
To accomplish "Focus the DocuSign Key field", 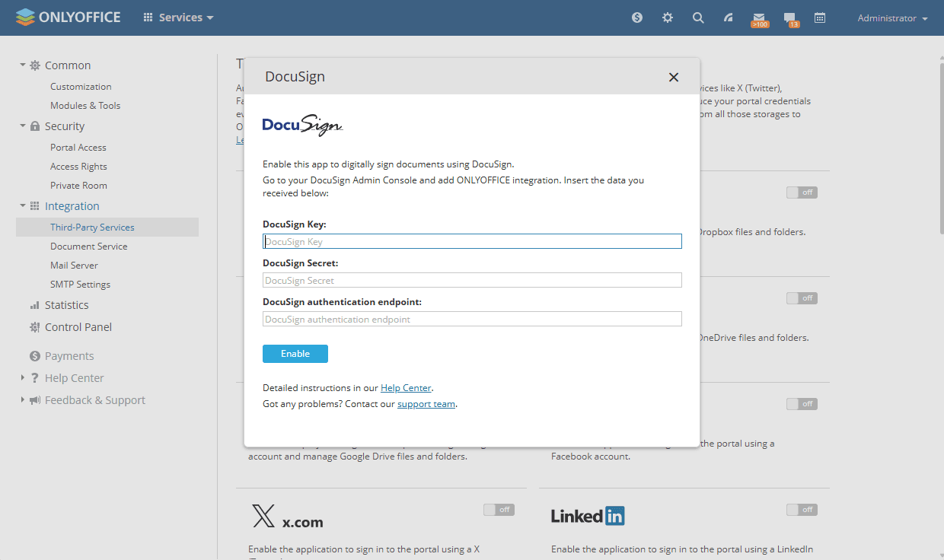I will pyautogui.click(x=472, y=241).
